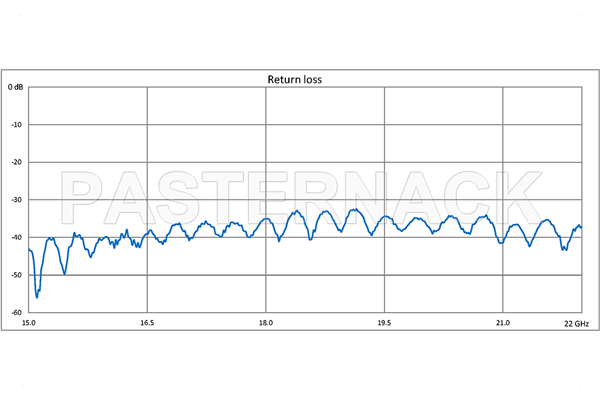Screen dimensions: 600x400
Task: Click the 21.0 x-axis label
Action: (x=503, y=323)
